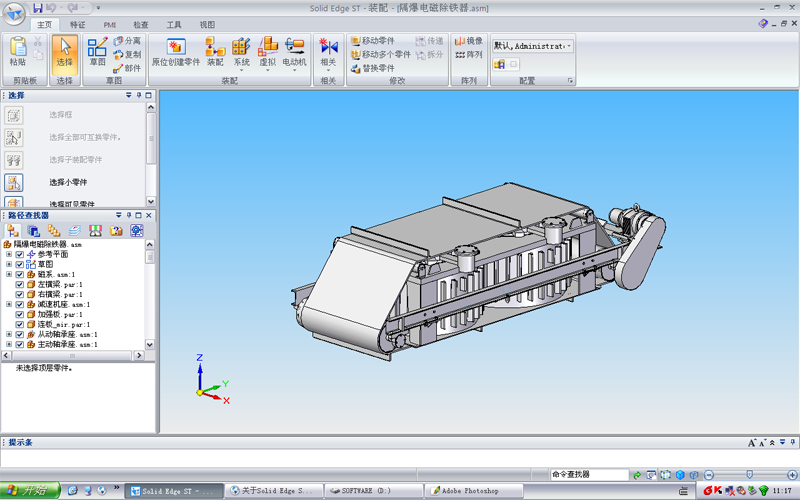Viewport: 800px width, 500px height.
Task: Uncheck the 右横梁.par:1 checkbox
Action: coord(19,294)
